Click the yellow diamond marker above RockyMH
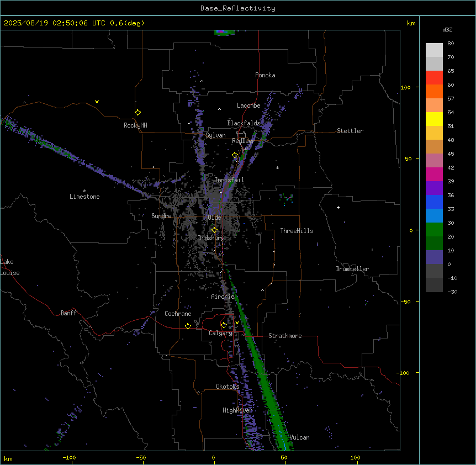 point(137,113)
